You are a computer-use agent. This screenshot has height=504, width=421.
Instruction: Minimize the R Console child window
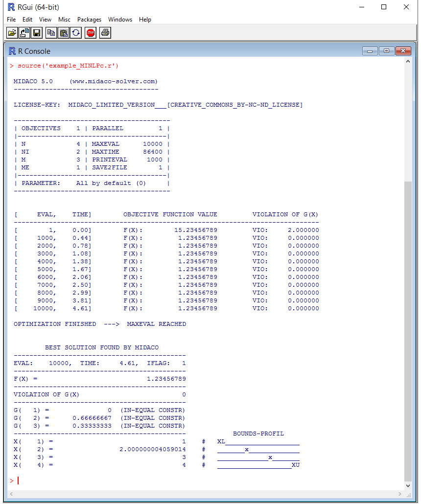click(370, 51)
